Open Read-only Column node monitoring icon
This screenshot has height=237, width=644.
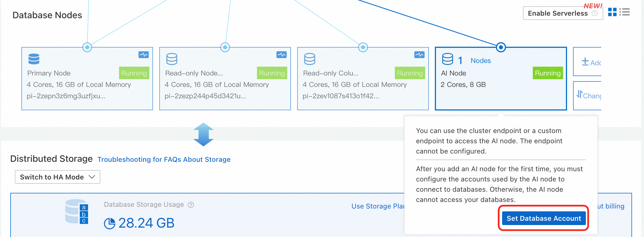point(419,55)
